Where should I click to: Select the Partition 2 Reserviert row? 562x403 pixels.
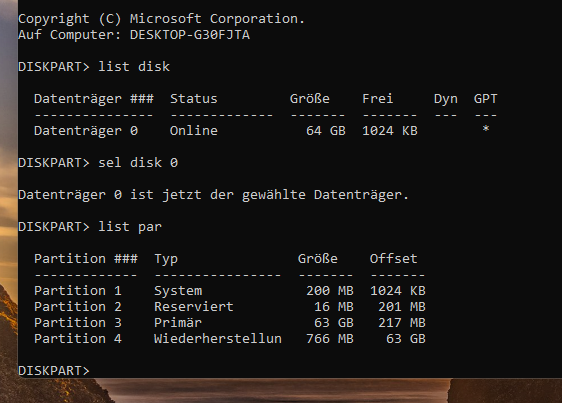(230, 307)
